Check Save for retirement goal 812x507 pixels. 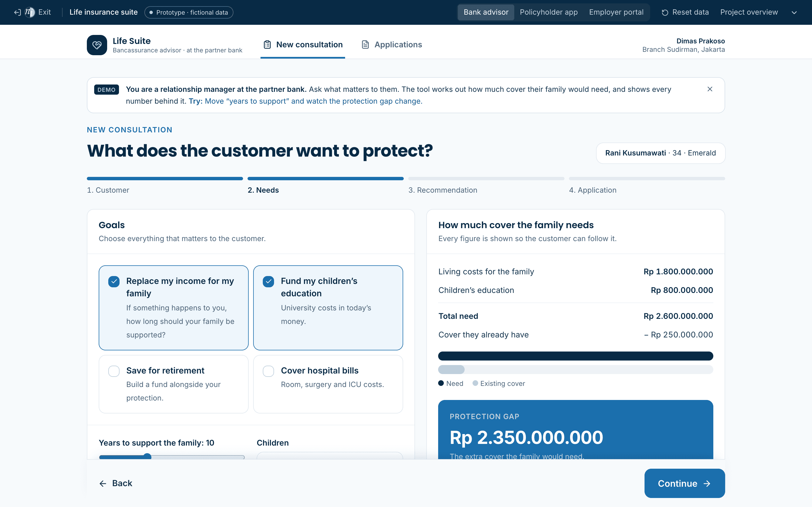(x=114, y=371)
